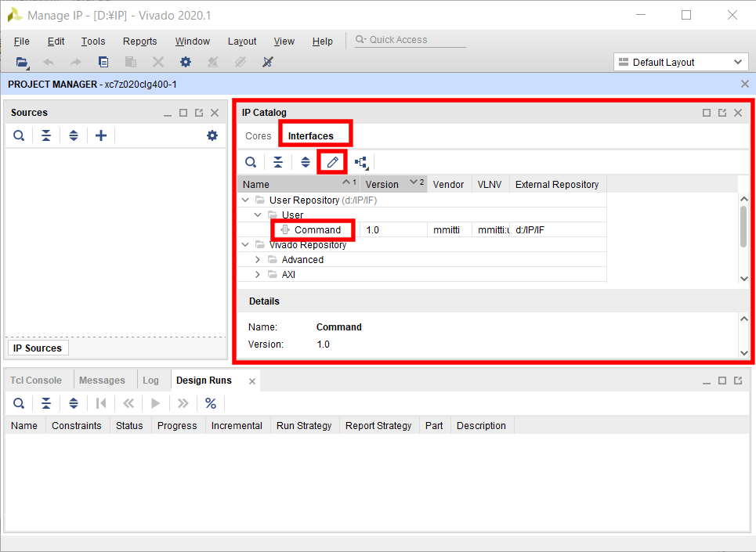
Task: Switch to the Log tab
Action: click(150, 381)
